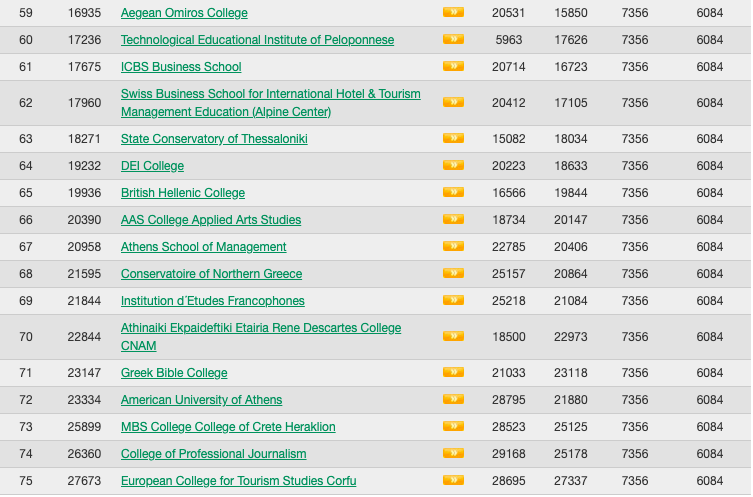Open the Aegean Omiros College link

[184, 13]
